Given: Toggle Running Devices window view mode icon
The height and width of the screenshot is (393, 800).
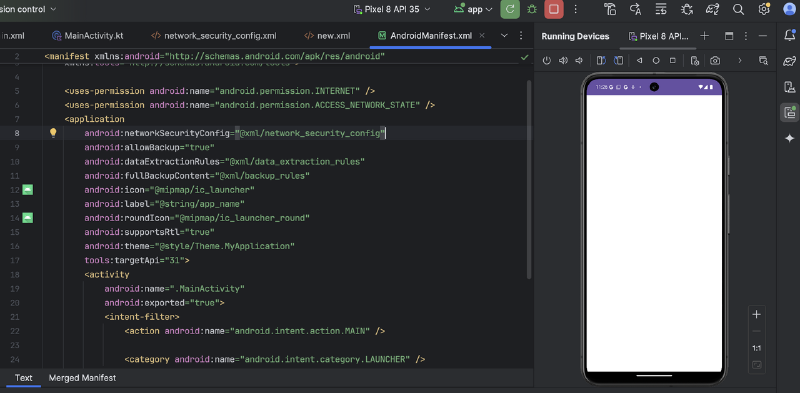Looking at the screenshot, I should click(x=729, y=36).
